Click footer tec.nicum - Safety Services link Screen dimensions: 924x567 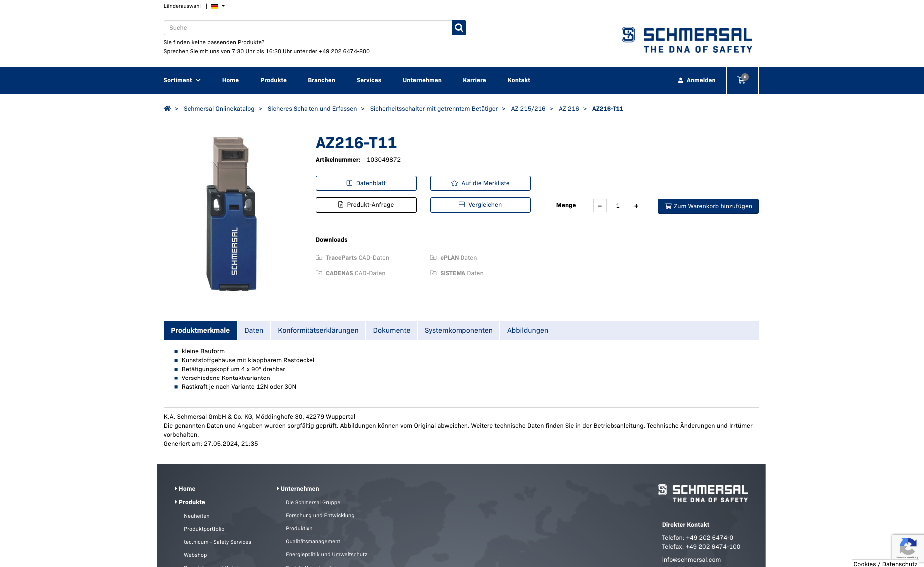(217, 542)
